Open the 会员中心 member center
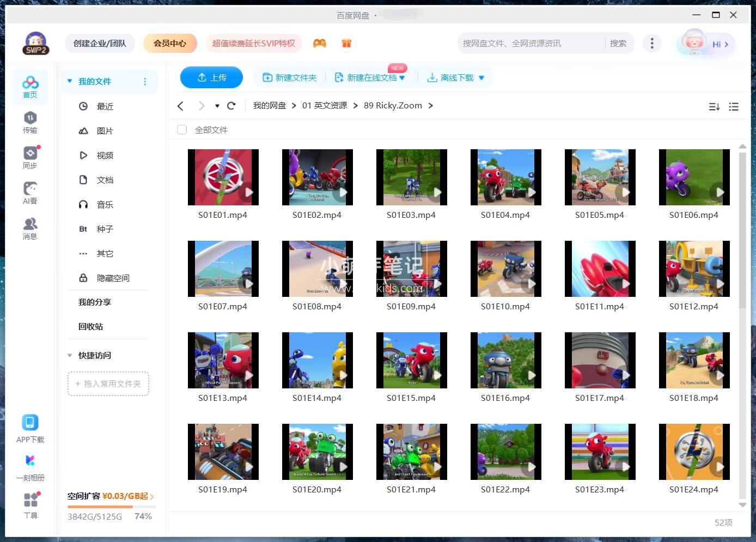This screenshot has width=756, height=542. point(170,42)
